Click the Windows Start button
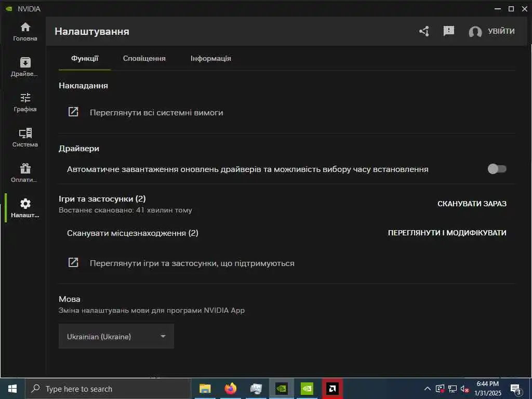 [x=12, y=389]
